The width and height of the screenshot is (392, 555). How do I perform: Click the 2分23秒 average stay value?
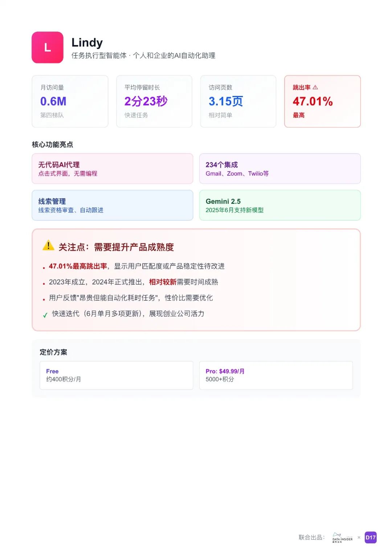pyautogui.click(x=146, y=101)
